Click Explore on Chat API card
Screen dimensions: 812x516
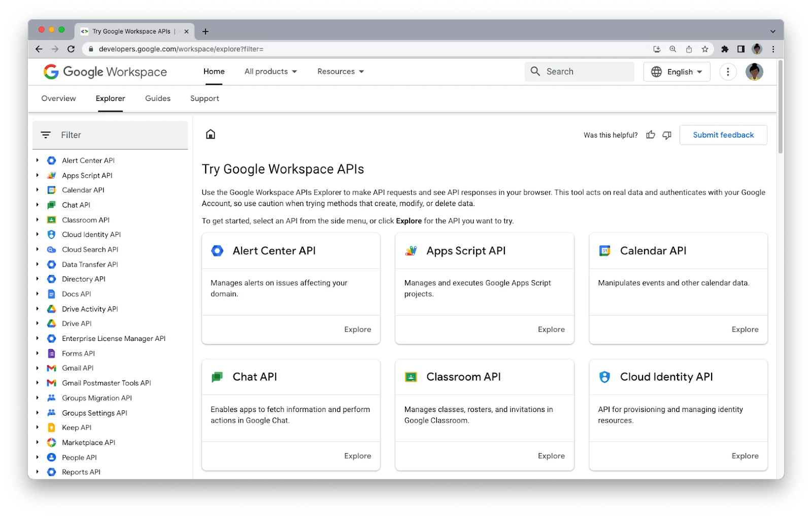point(358,456)
